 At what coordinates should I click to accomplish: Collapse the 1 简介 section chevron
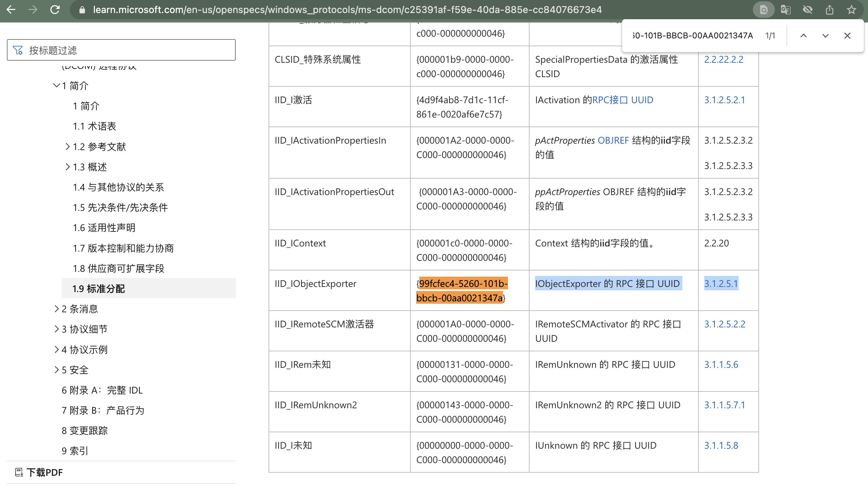[x=57, y=85]
